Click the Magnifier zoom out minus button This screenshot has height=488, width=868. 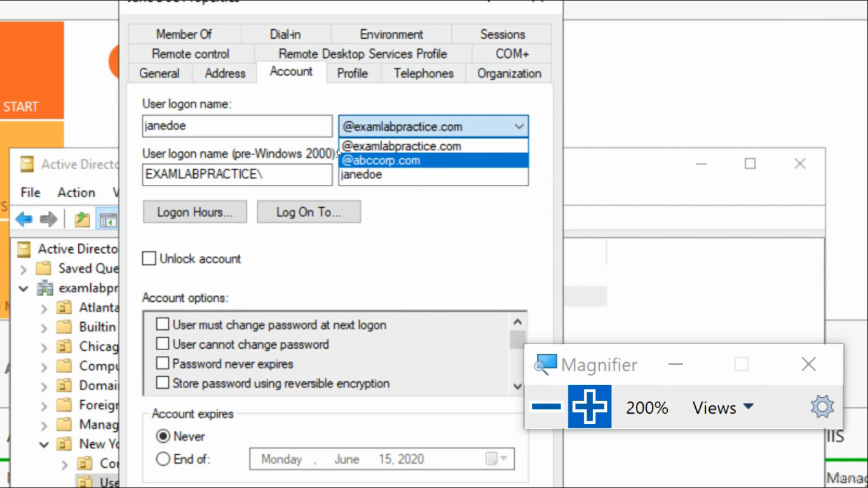tap(546, 407)
